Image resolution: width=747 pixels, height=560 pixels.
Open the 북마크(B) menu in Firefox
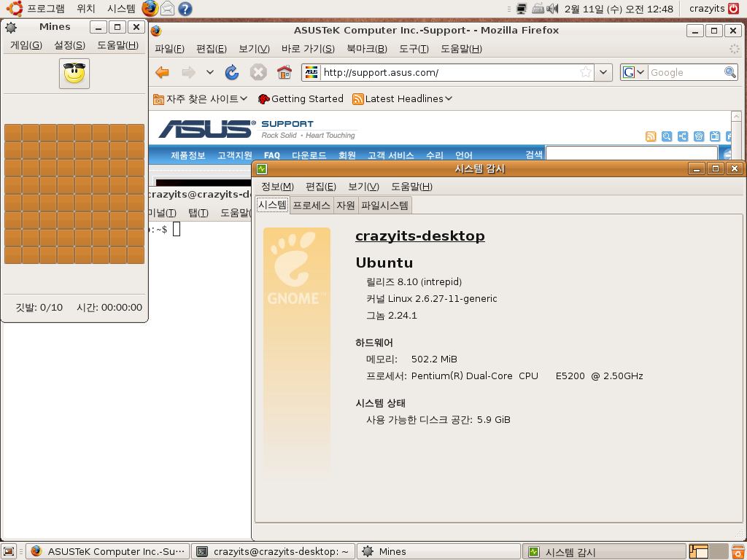pos(367,49)
